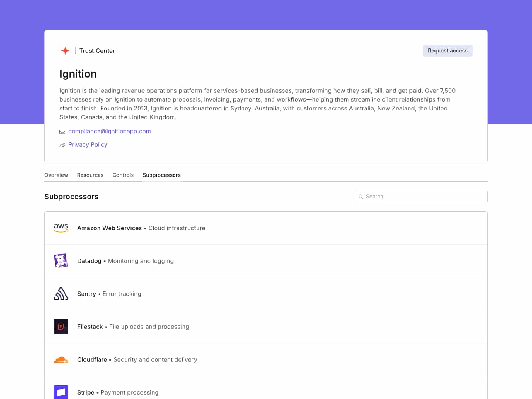Click the Request access button
The height and width of the screenshot is (399, 532).
click(x=447, y=51)
